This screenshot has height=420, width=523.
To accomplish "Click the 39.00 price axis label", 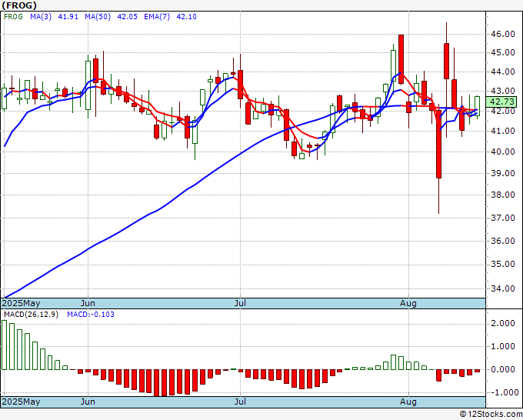I will pos(502,173).
